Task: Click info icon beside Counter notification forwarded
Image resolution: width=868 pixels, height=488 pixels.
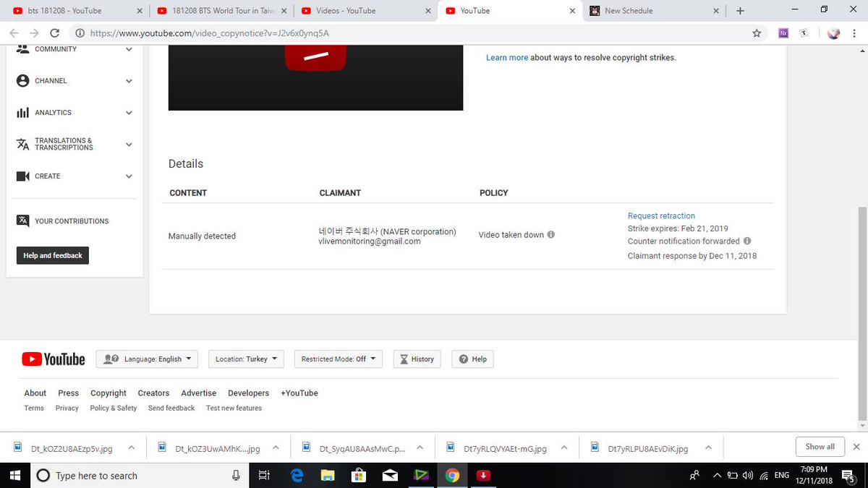Action: (x=747, y=241)
